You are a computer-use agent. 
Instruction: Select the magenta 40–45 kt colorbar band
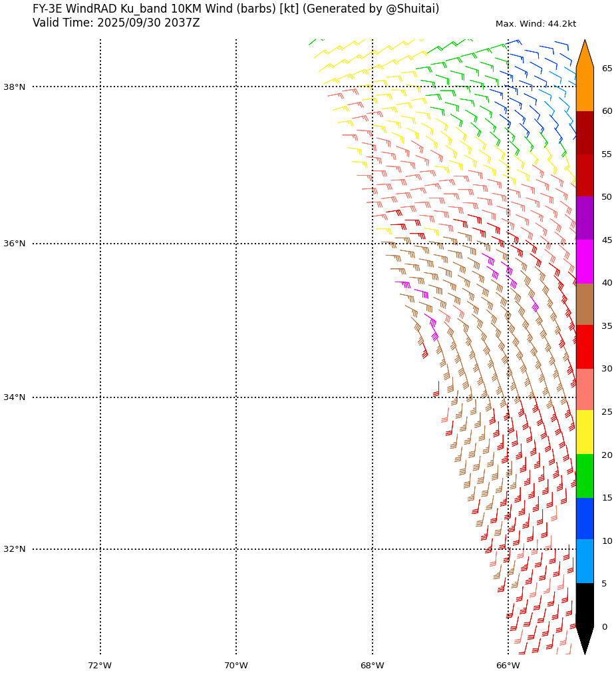pos(584,262)
